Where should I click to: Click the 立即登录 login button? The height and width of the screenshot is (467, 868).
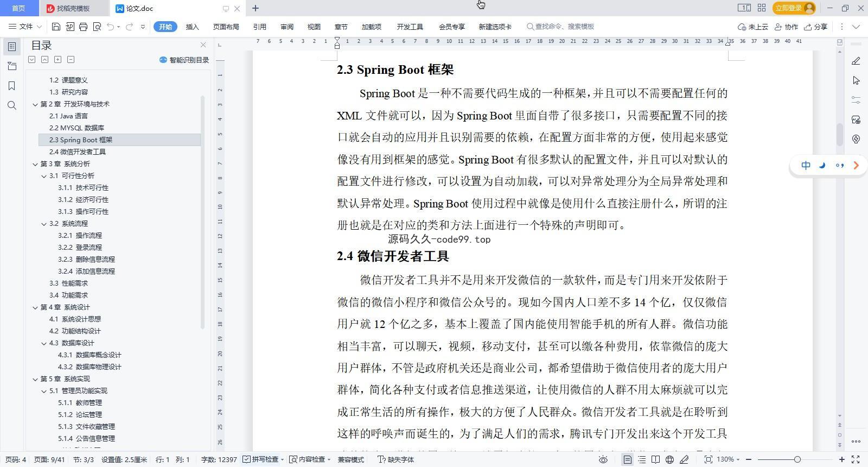coord(794,8)
